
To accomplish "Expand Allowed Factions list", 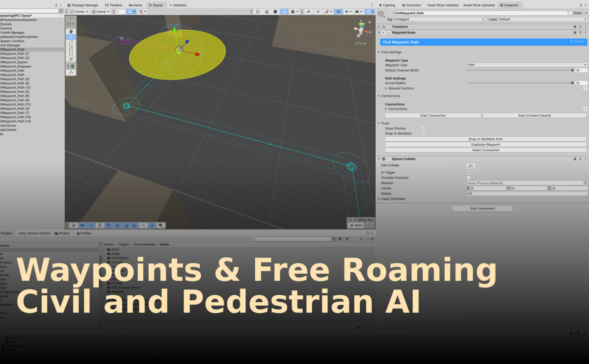I will [386, 88].
